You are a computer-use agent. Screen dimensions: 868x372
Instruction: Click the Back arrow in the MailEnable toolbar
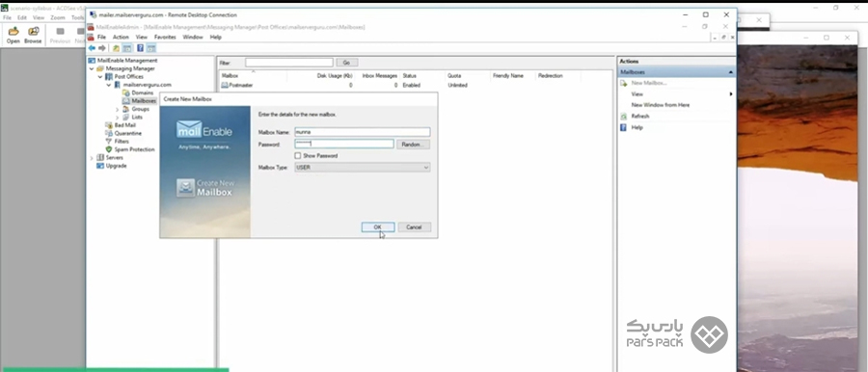point(92,48)
